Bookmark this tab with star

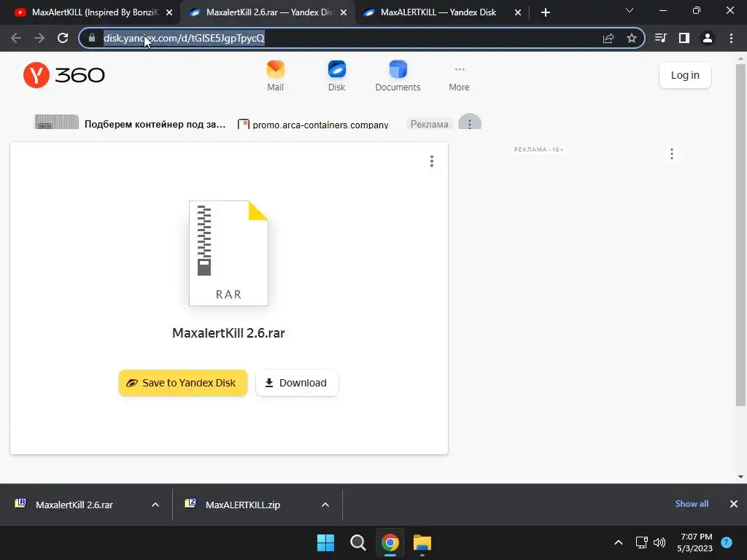632,38
